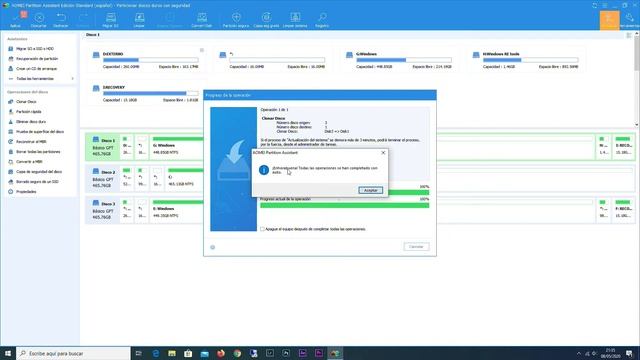Screen dimensions: 640x360
Task: Click the taskbar search box
Action: tap(73, 353)
